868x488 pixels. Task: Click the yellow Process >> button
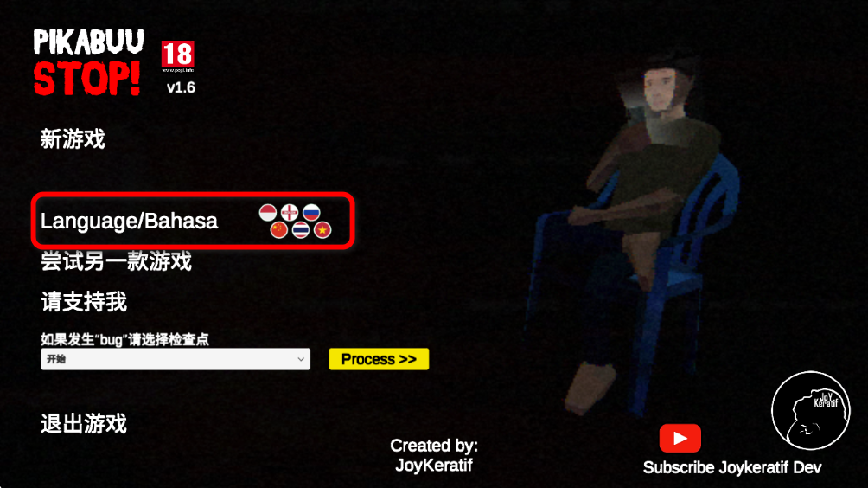[x=379, y=359]
